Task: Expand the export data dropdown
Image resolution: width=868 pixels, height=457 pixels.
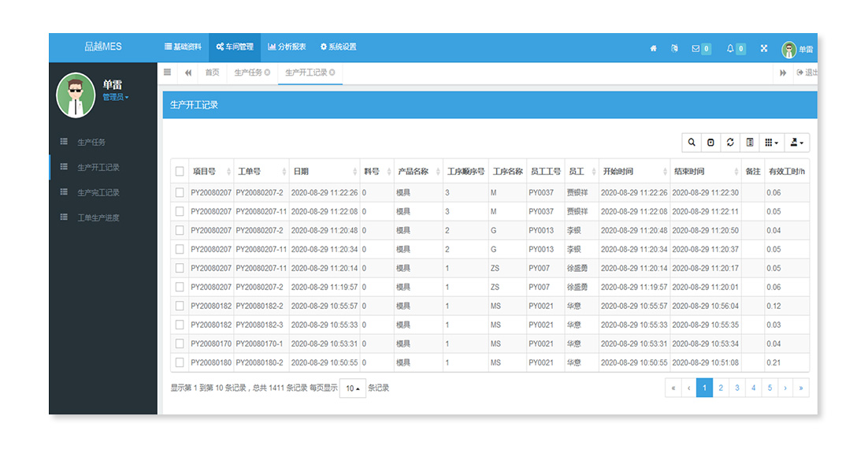Action: (798, 143)
